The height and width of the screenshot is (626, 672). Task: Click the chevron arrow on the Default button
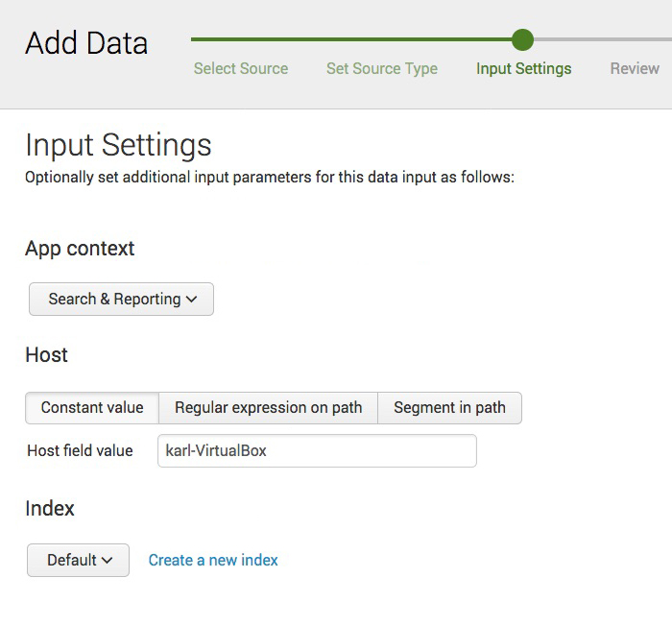click(x=107, y=561)
